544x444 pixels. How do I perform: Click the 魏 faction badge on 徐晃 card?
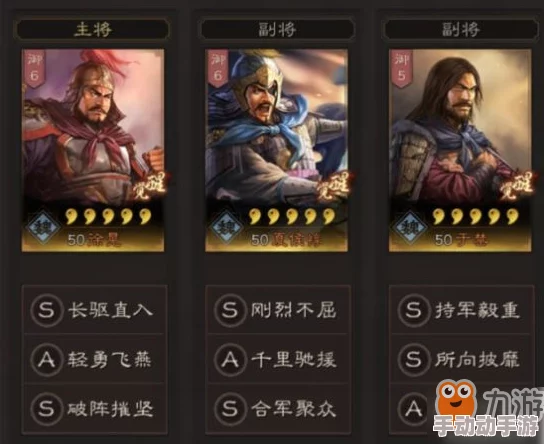43,227
